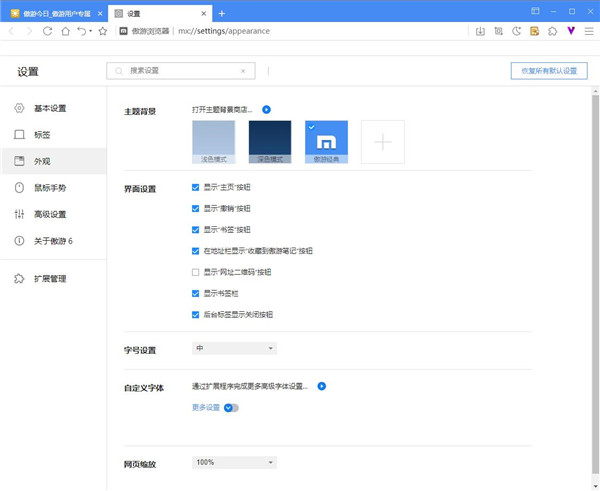Uncheck the 显示书签栏 checkbox

coord(195,293)
